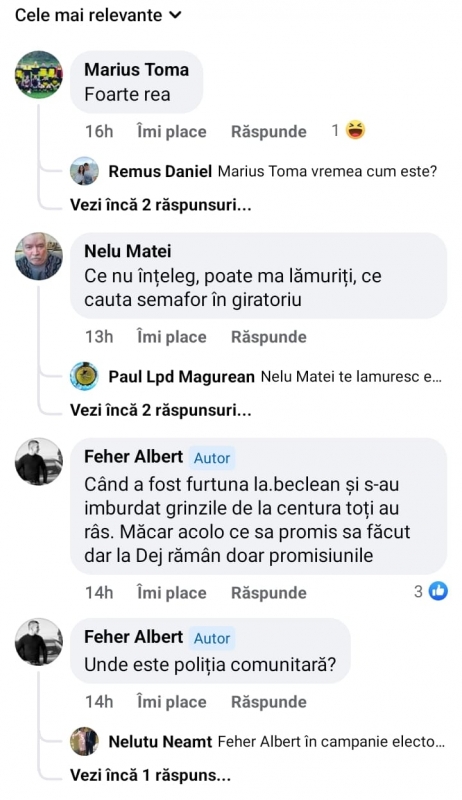Open Feher Albert's avatar on furtuna comment
462x800 pixels.
(x=39, y=461)
